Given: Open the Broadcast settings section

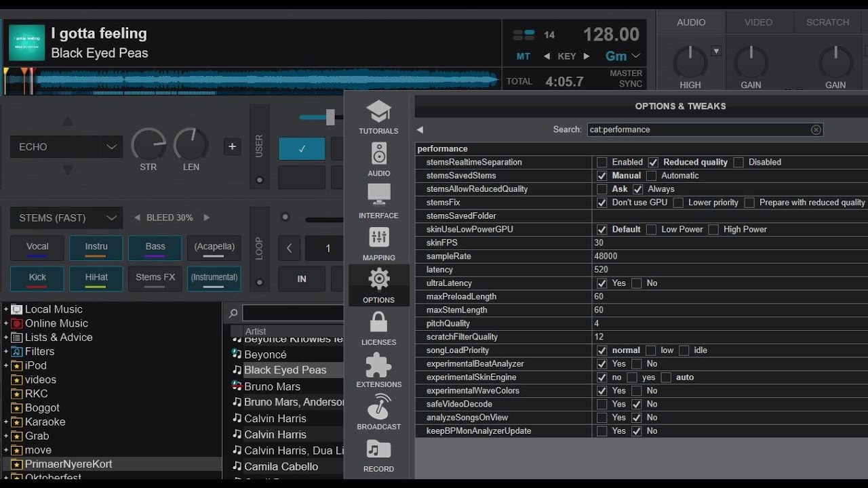Looking at the screenshot, I should 378,412.
